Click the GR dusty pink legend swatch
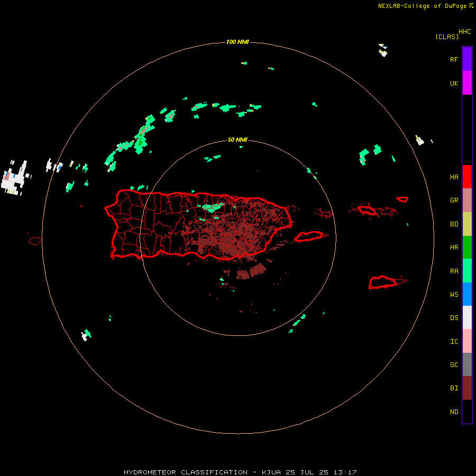 tap(467, 200)
